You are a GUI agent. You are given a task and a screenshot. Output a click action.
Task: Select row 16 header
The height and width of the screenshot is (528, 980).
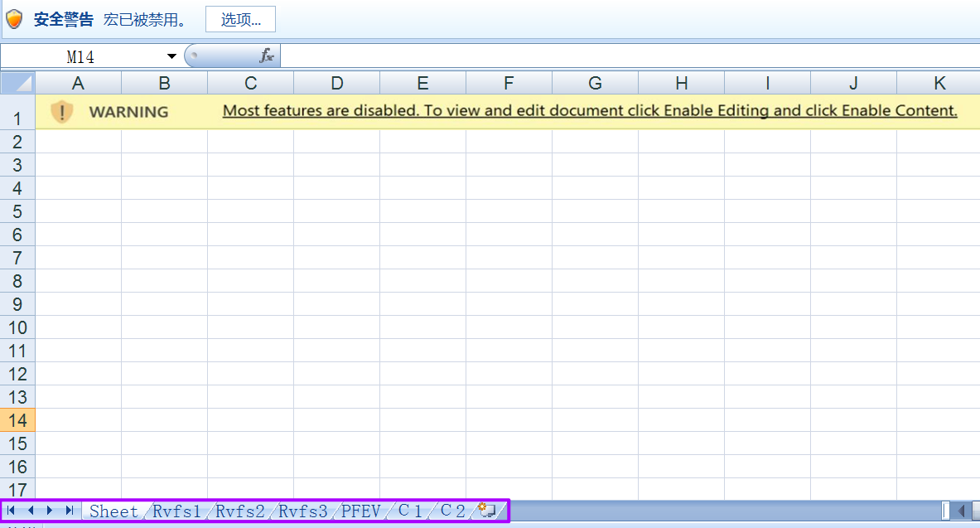[17, 467]
